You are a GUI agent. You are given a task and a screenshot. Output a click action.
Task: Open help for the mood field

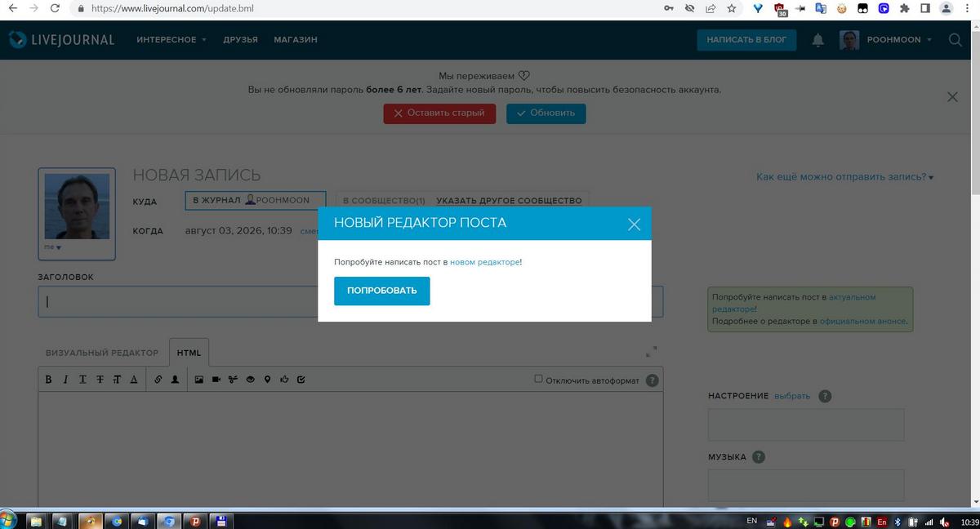825,396
